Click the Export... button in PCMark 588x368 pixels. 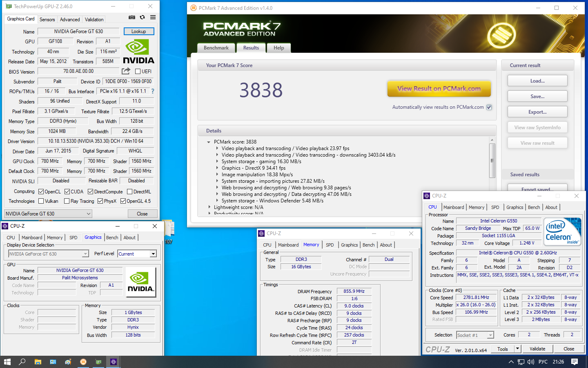point(537,112)
